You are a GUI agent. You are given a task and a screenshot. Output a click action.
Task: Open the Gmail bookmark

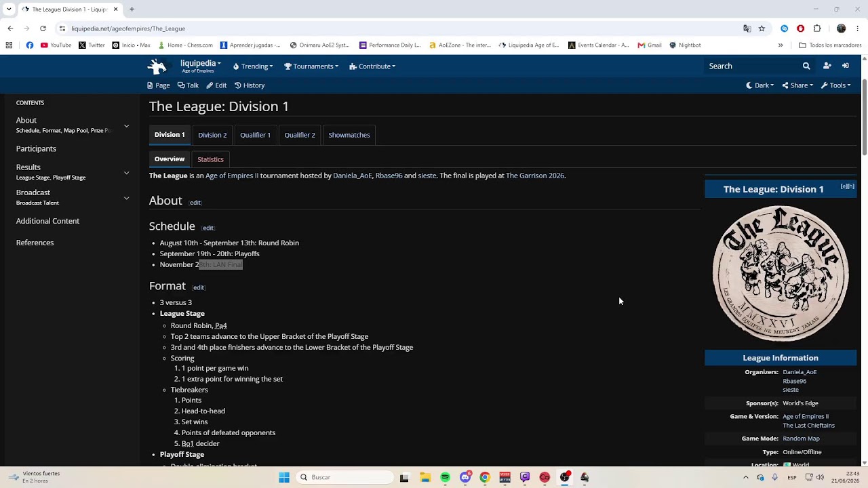tap(650, 45)
